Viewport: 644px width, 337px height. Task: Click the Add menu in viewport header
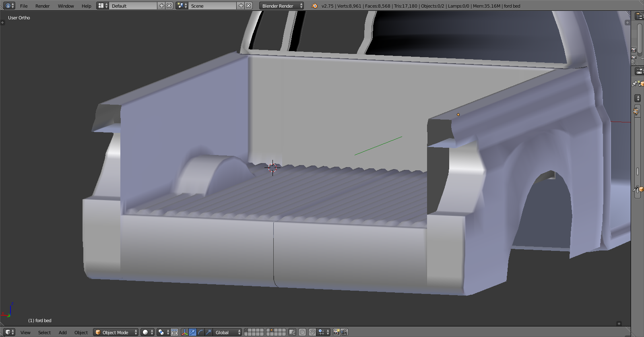click(62, 333)
